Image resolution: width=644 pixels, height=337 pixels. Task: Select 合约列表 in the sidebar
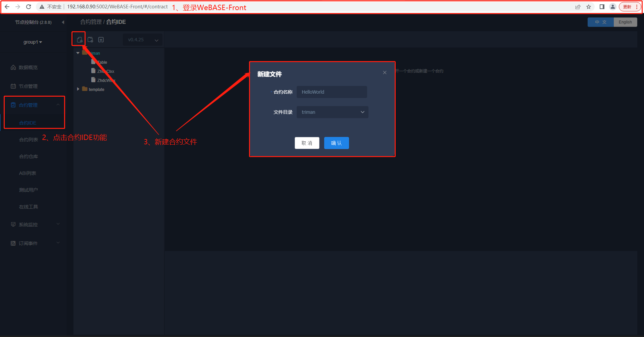(29, 140)
